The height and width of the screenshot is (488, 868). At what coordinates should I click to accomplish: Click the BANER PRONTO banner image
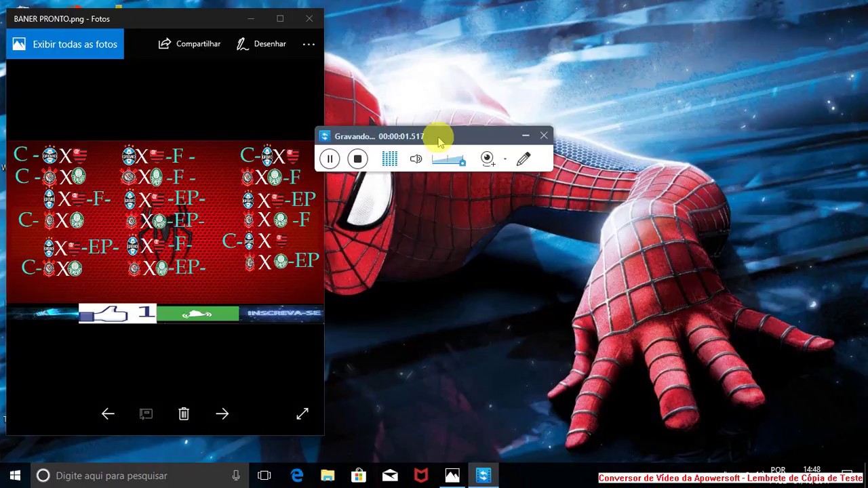coord(165,230)
